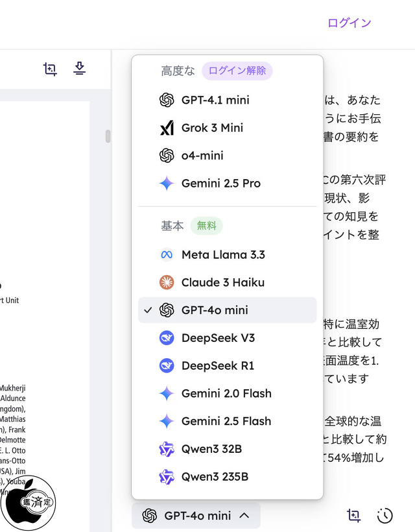This screenshot has height=532, width=415.
Task: Click the download icon in PDF toolbar
Action: pyautogui.click(x=79, y=69)
